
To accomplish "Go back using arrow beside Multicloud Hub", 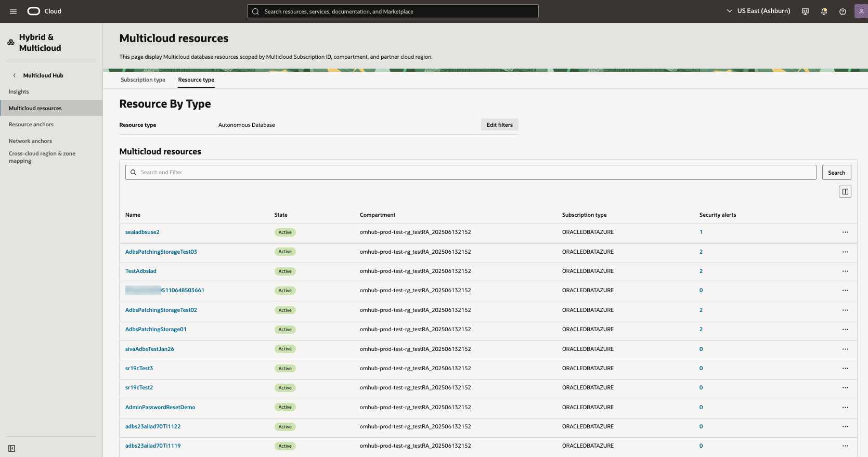I will 15,75.
